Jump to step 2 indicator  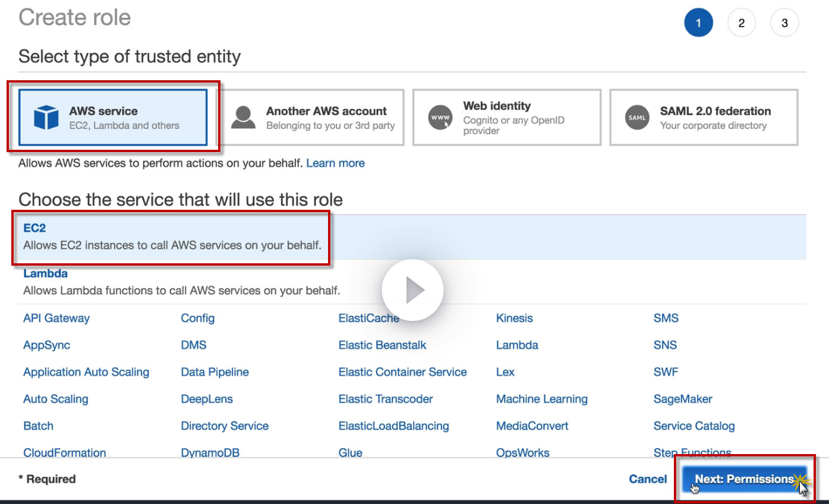pyautogui.click(x=742, y=23)
